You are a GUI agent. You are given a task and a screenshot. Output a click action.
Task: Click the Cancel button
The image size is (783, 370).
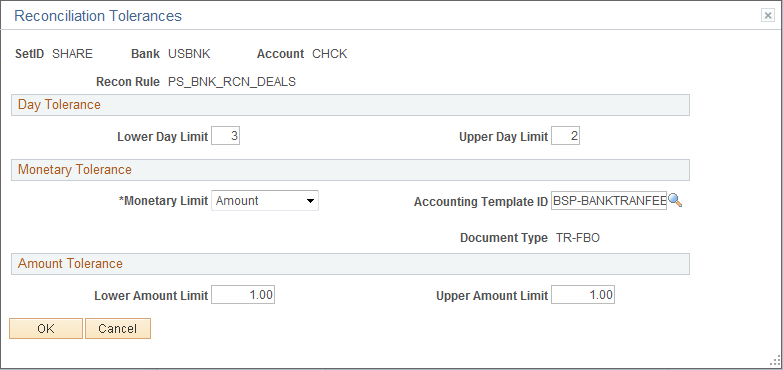(118, 329)
